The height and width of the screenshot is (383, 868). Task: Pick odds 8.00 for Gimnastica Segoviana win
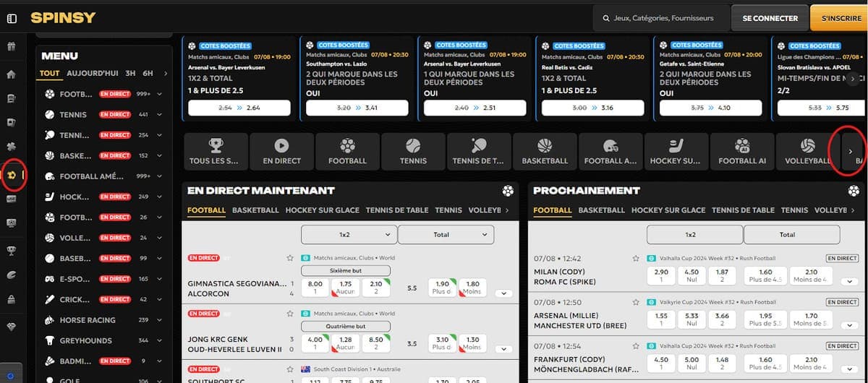pyautogui.click(x=315, y=288)
